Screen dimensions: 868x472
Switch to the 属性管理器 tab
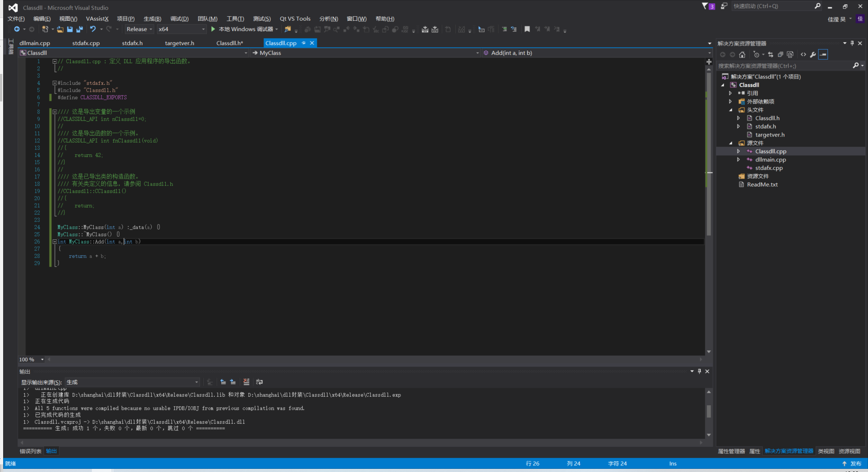(x=731, y=451)
